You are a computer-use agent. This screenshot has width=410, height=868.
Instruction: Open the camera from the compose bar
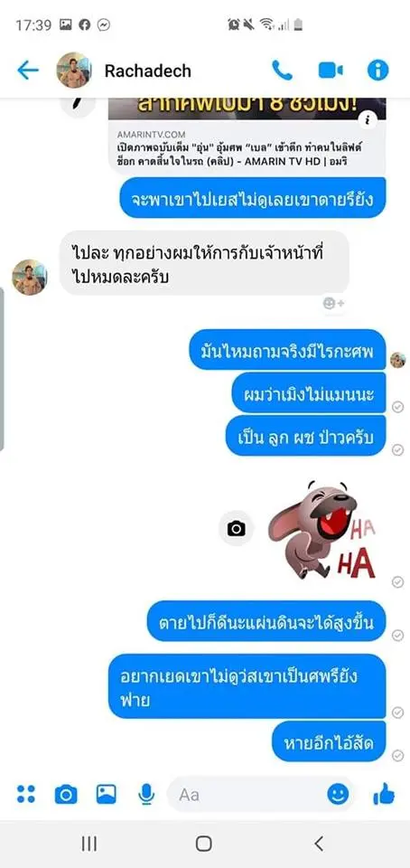(x=66, y=795)
